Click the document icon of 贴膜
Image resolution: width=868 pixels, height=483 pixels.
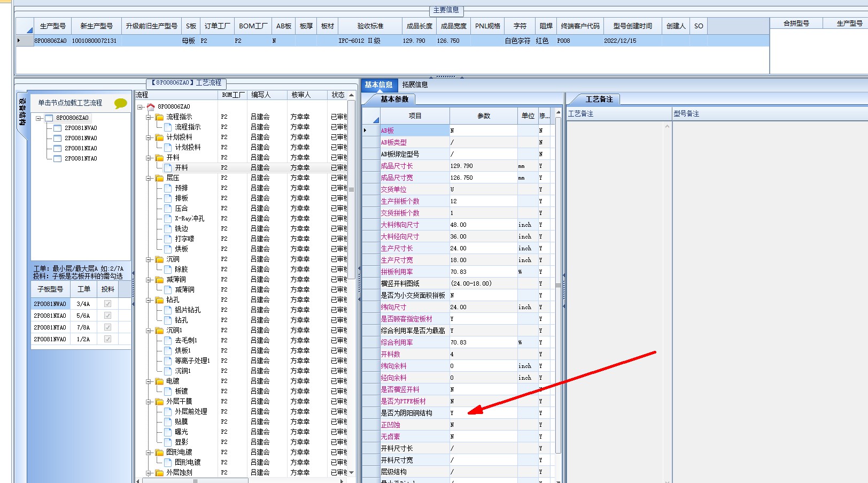168,421
